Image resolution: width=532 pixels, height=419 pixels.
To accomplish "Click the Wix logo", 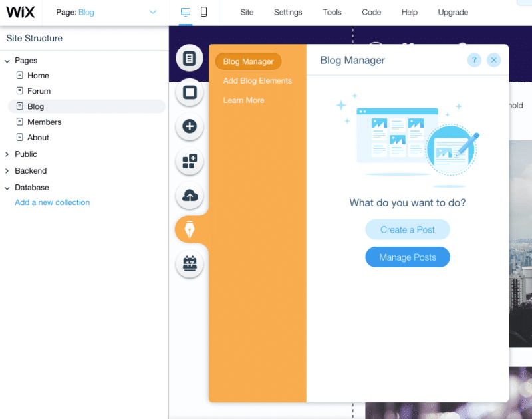I will 21,12.
